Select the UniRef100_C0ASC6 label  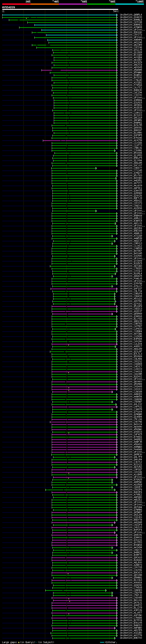click(131, 371)
